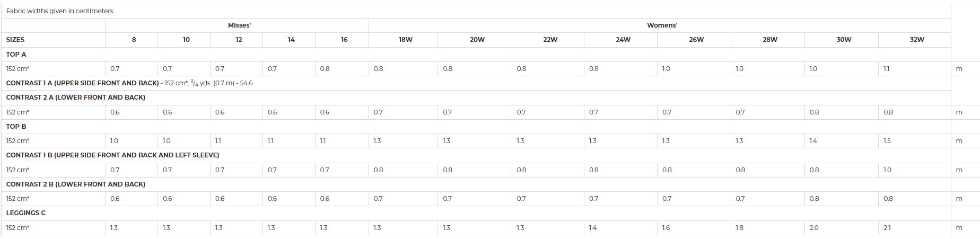Click the Contrast 2 A lower front heading

[76, 98]
